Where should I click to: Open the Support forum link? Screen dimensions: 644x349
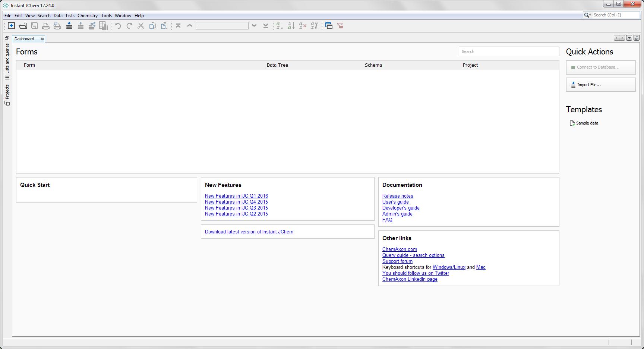pos(397,261)
